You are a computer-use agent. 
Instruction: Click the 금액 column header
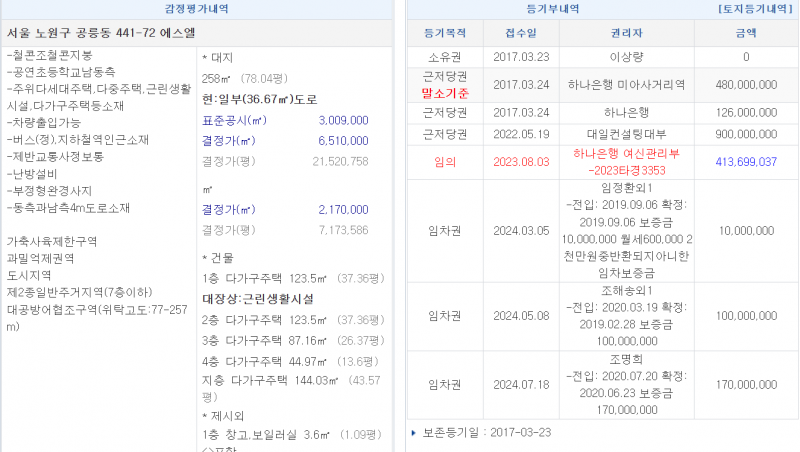(746, 33)
